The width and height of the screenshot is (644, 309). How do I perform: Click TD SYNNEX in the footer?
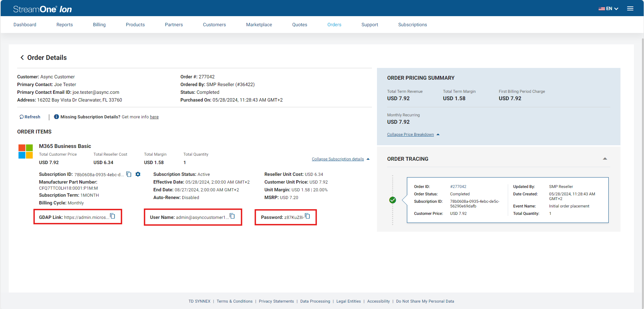tap(199, 301)
